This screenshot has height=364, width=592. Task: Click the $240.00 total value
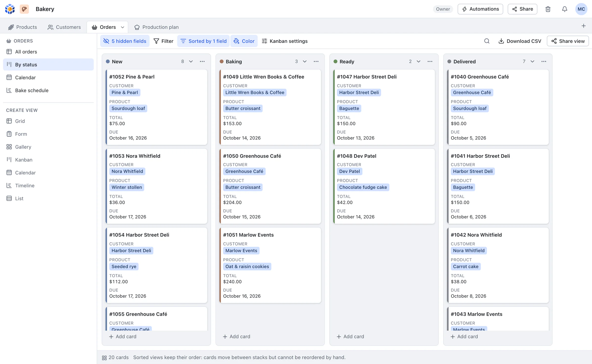[232, 282]
